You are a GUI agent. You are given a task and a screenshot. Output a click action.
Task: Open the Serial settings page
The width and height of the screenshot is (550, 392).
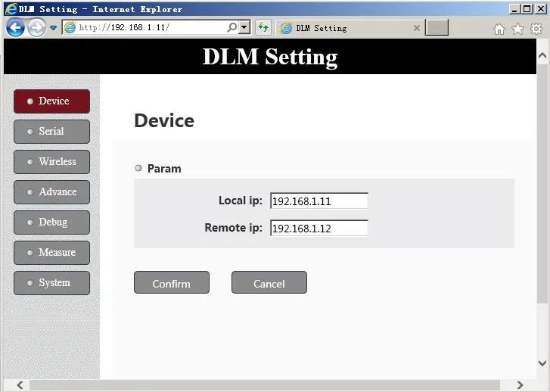tap(51, 132)
